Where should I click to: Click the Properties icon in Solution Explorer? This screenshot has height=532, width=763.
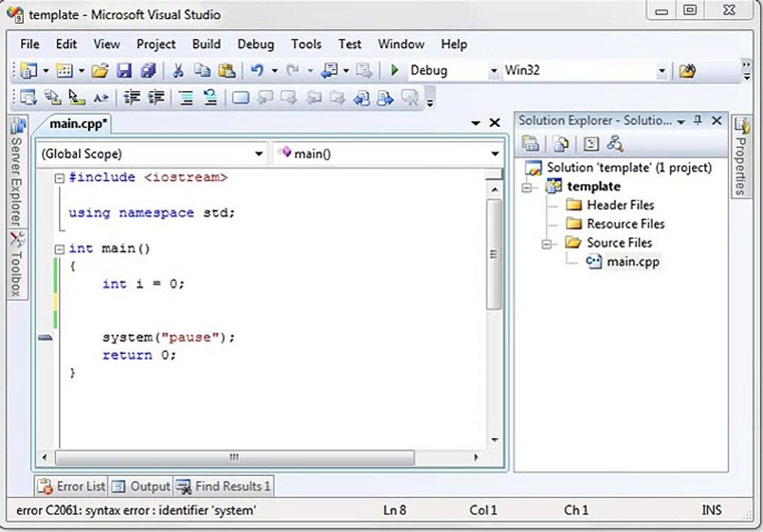[x=530, y=144]
